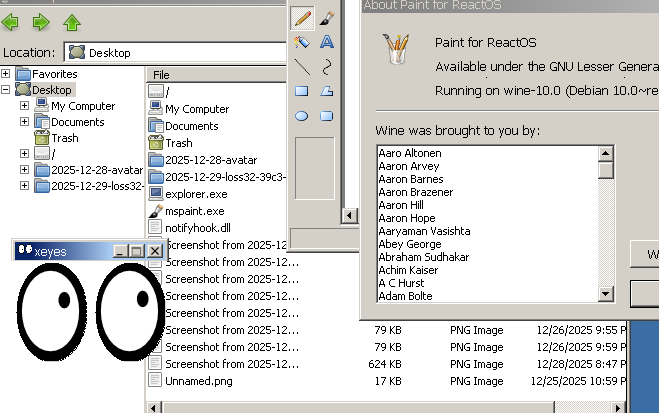The image size is (659, 413).
Task: Click the 17 KB size cell
Action: point(388,381)
